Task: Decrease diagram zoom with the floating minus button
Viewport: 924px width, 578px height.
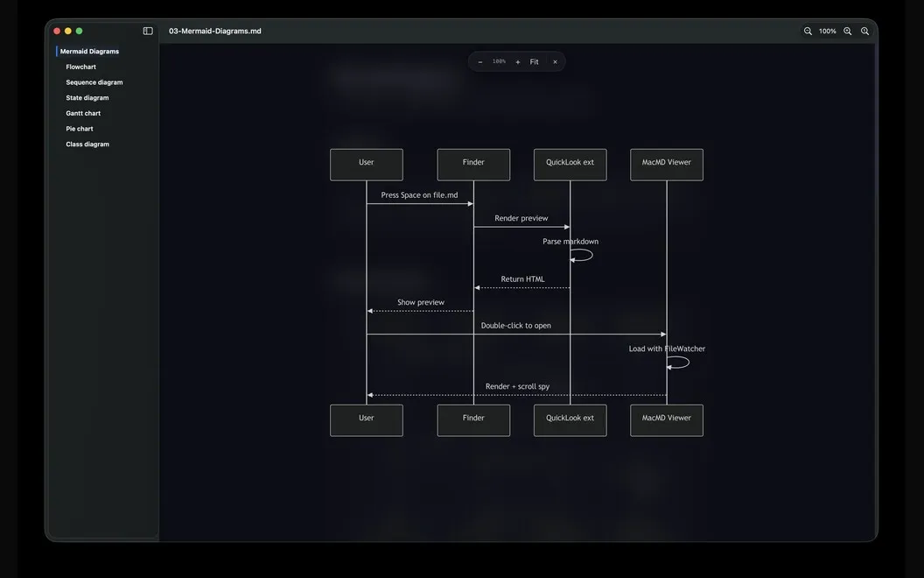Action: [x=480, y=62]
